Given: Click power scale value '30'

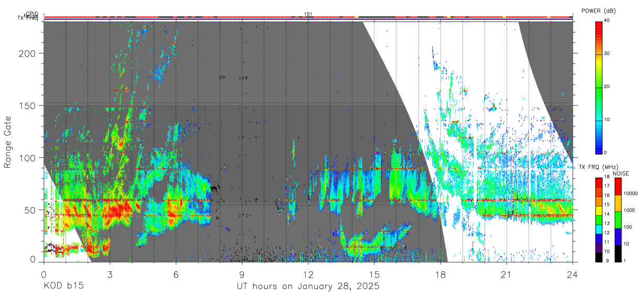Looking at the screenshot, I should (607, 54).
